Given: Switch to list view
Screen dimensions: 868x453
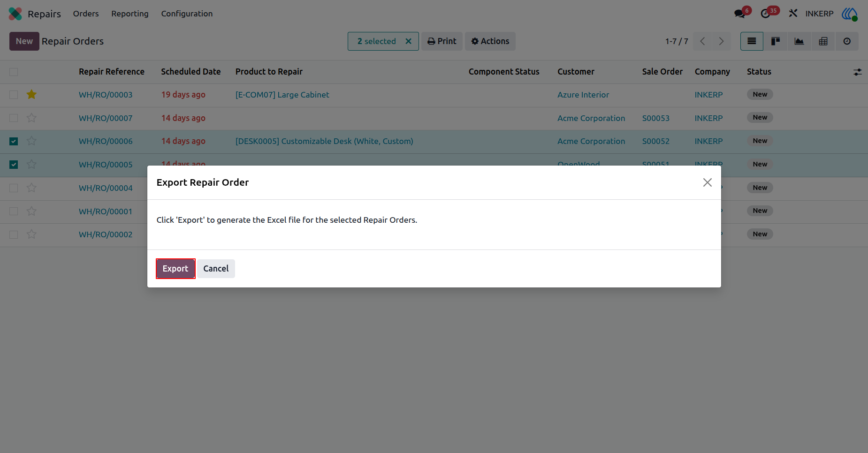Looking at the screenshot, I should [752, 41].
